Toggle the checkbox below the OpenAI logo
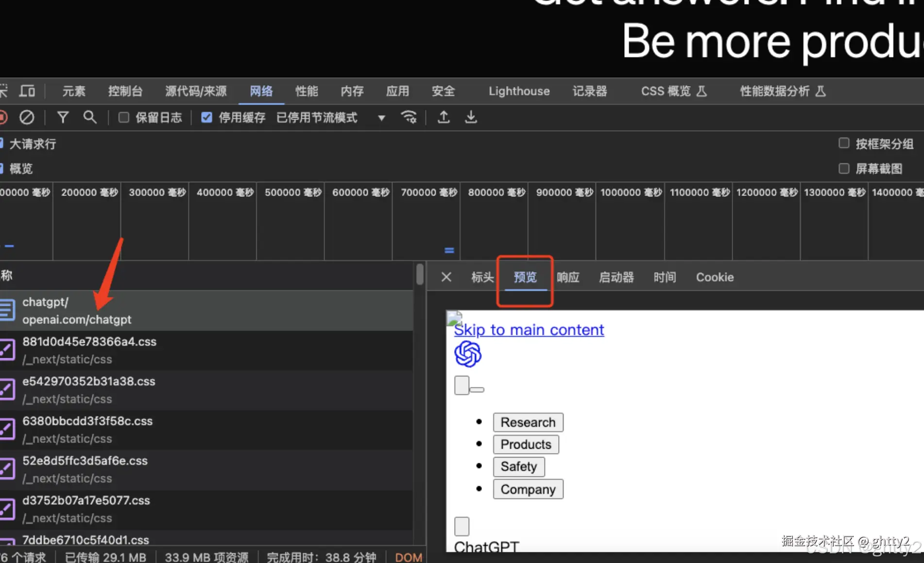The height and width of the screenshot is (563, 924). click(462, 386)
